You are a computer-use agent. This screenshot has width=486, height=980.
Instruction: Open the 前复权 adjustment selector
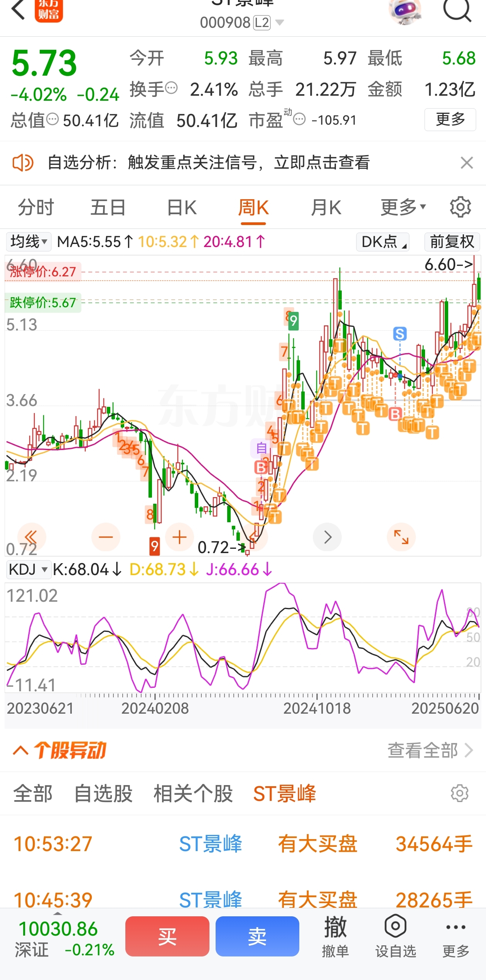452,242
